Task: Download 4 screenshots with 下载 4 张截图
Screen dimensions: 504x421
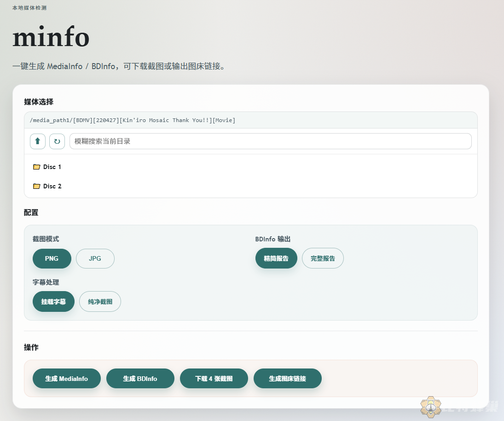Action: 214,379
